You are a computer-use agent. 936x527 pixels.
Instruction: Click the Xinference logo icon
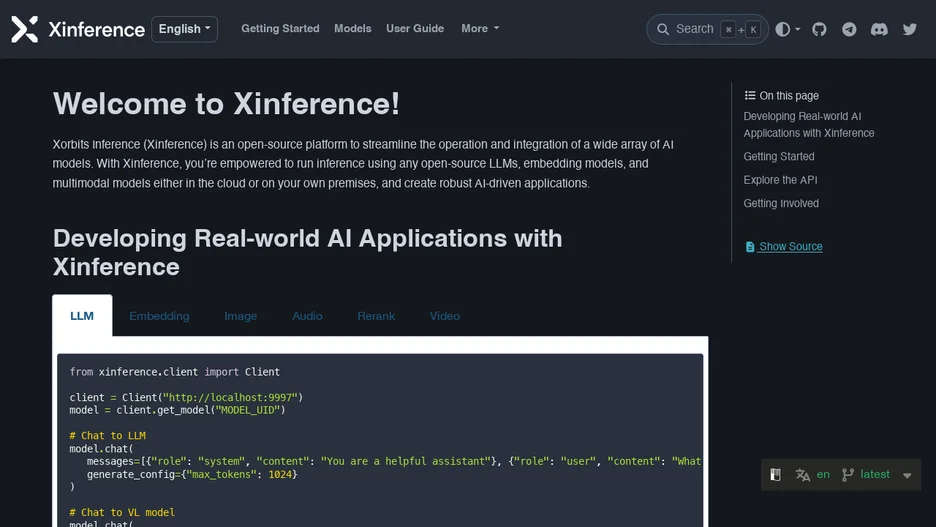[x=24, y=29]
